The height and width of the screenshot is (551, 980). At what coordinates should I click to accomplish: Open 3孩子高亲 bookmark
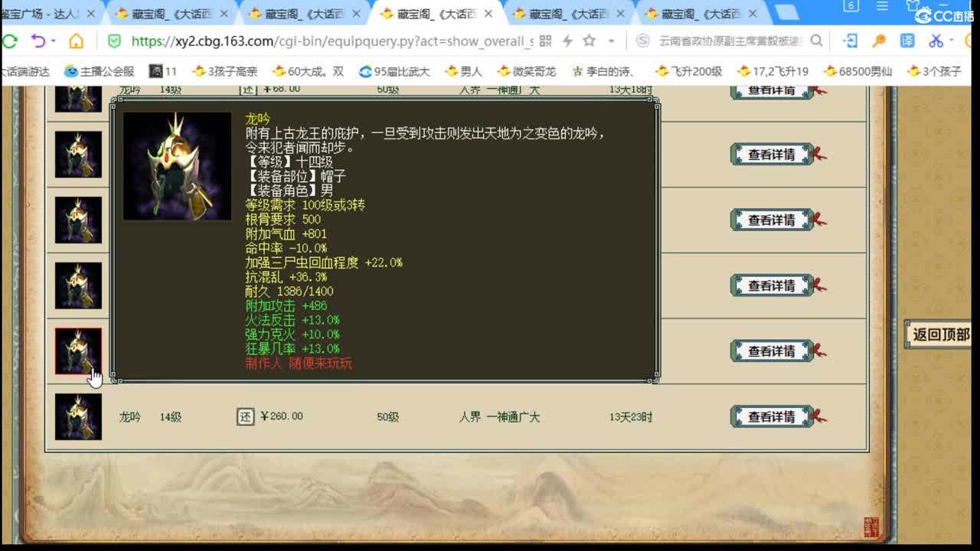(x=225, y=71)
